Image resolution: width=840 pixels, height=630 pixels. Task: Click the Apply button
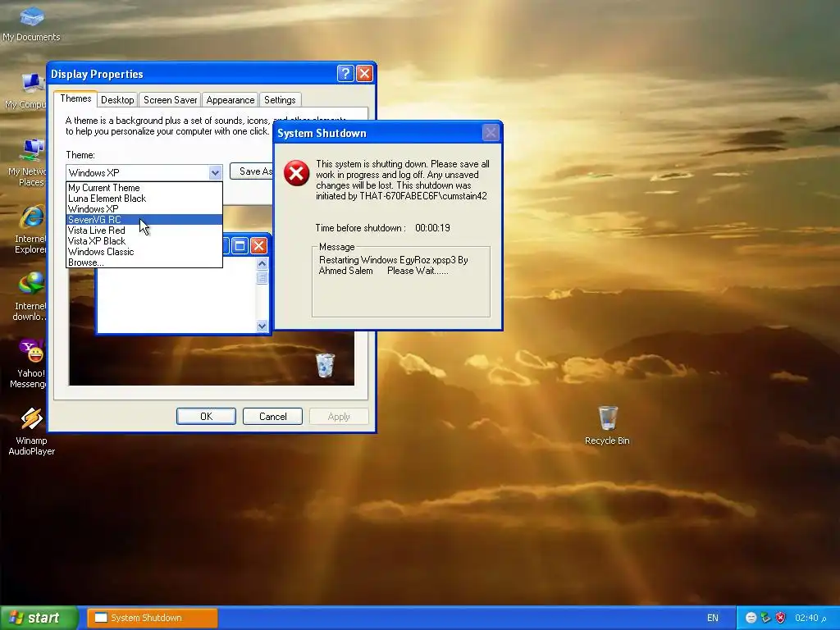[339, 416]
